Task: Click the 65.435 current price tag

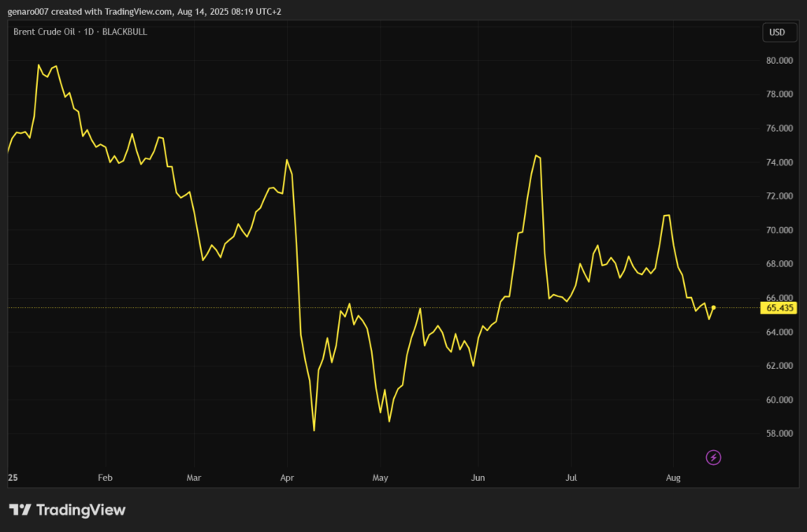Action: click(x=779, y=307)
